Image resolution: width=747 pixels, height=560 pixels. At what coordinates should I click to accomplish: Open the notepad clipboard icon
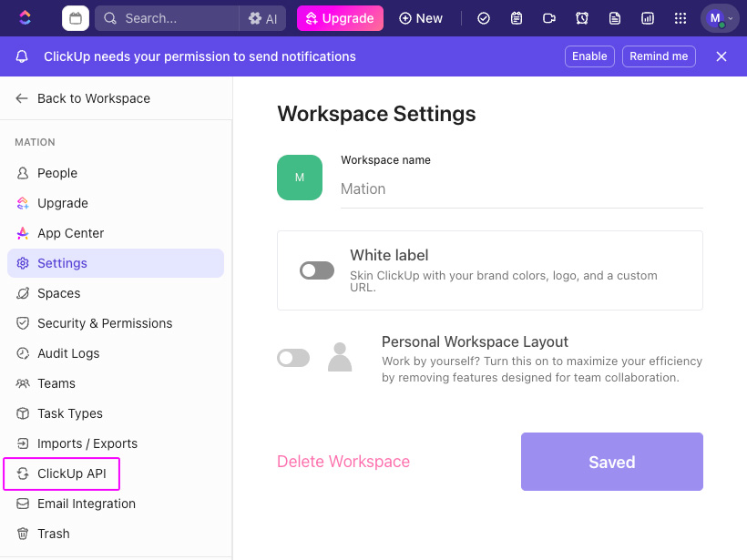517,18
